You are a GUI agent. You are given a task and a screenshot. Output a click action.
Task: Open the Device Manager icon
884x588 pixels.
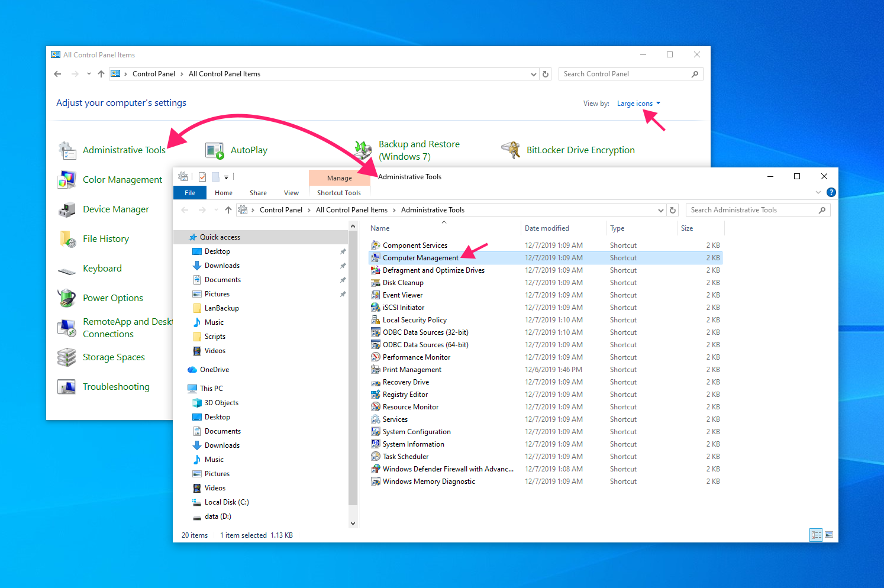pos(67,209)
